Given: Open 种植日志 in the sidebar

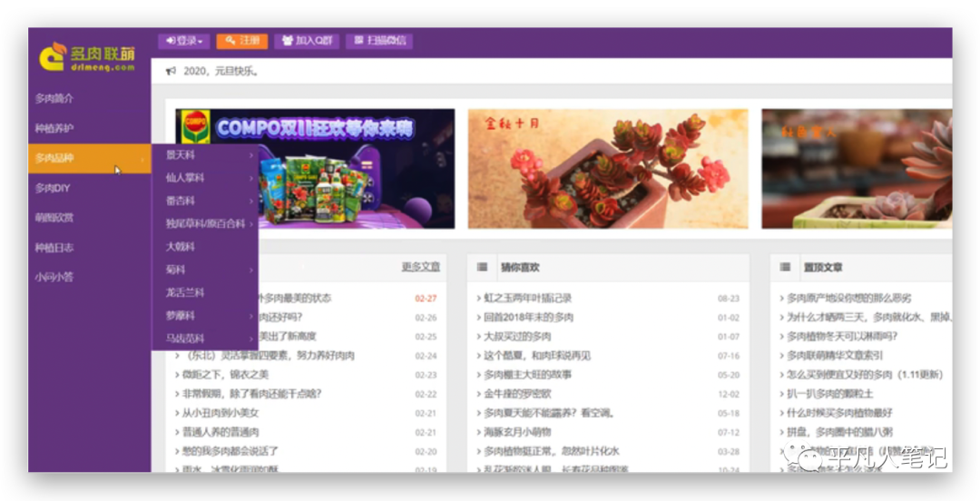Looking at the screenshot, I should pos(89,248).
